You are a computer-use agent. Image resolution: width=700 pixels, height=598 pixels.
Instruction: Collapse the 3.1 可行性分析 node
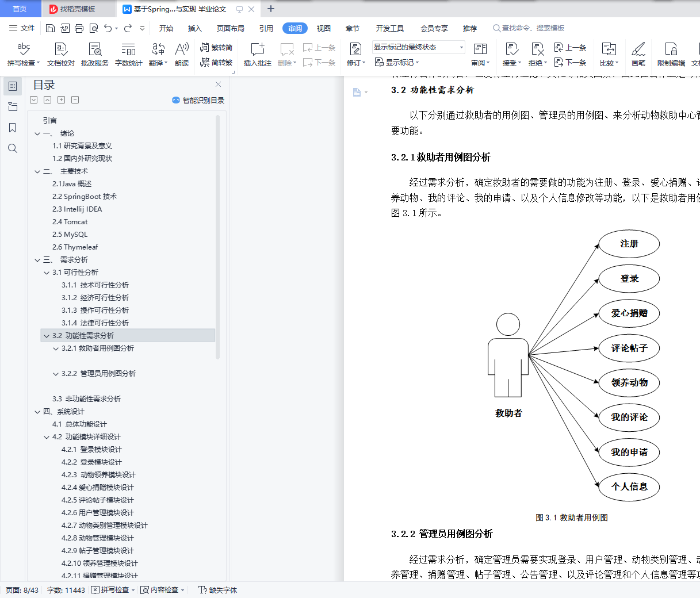47,273
